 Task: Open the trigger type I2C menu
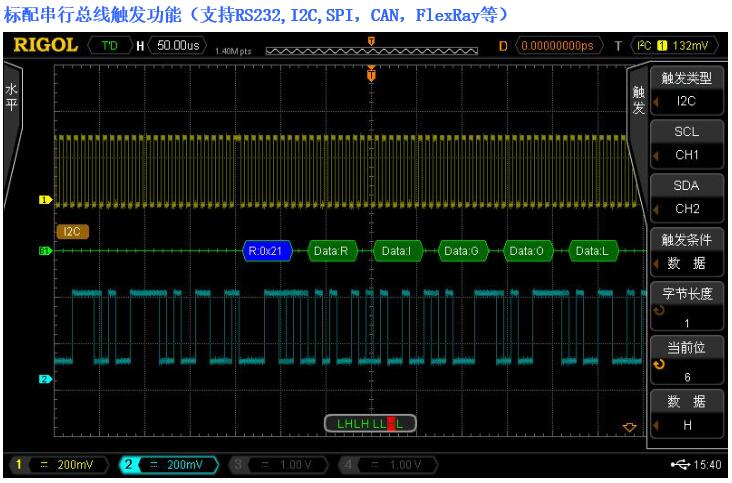[x=686, y=91]
